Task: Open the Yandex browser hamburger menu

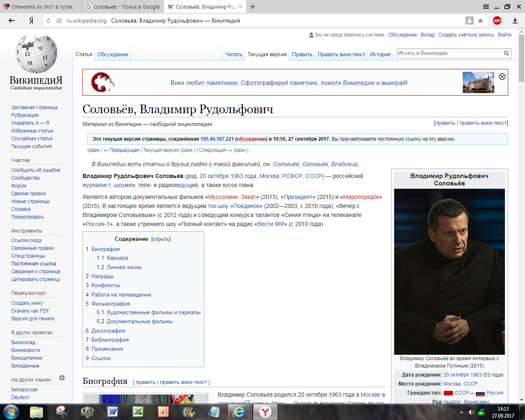Action: [x=486, y=7]
